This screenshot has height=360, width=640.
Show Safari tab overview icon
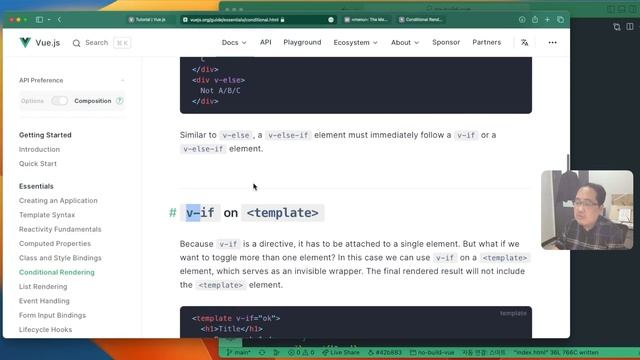click(560, 20)
